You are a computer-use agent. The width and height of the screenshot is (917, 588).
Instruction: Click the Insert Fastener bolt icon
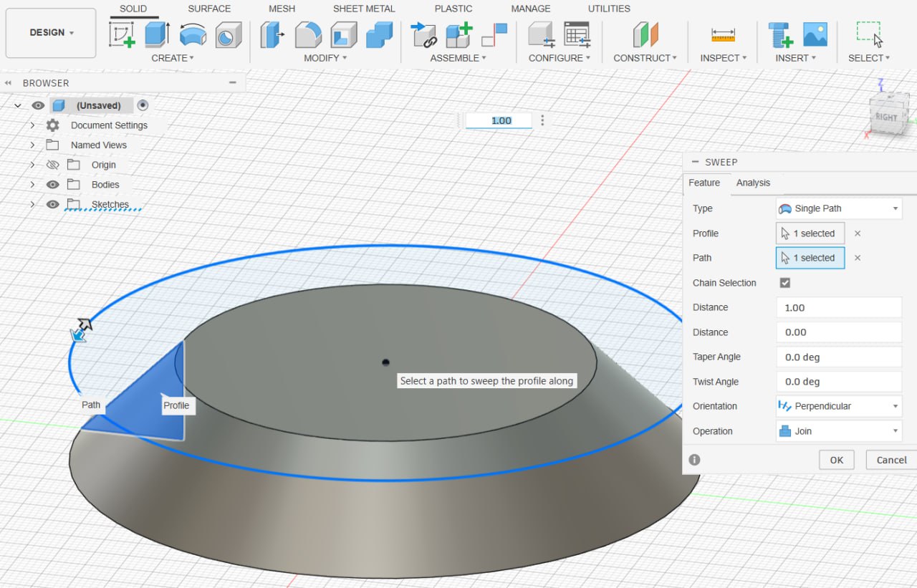coord(780,34)
